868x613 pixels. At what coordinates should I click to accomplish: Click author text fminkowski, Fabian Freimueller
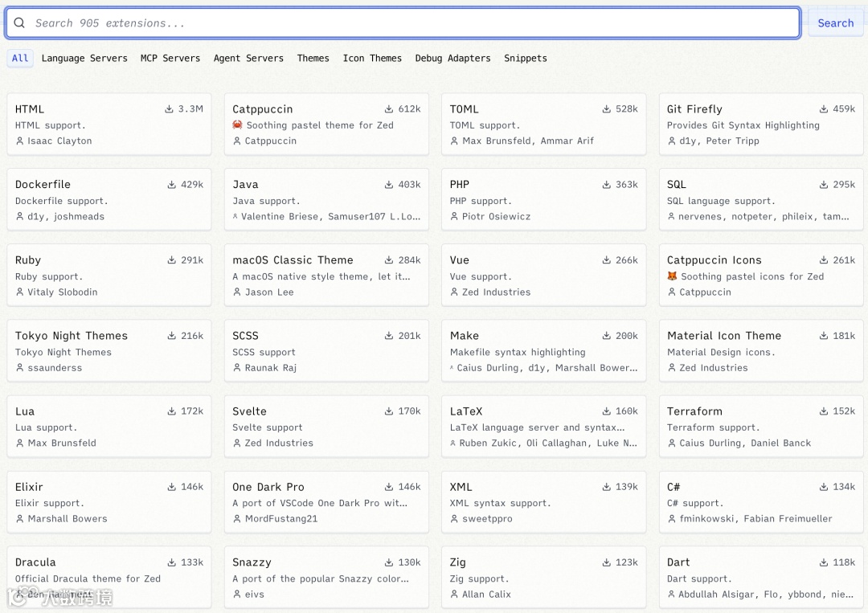coord(755,519)
